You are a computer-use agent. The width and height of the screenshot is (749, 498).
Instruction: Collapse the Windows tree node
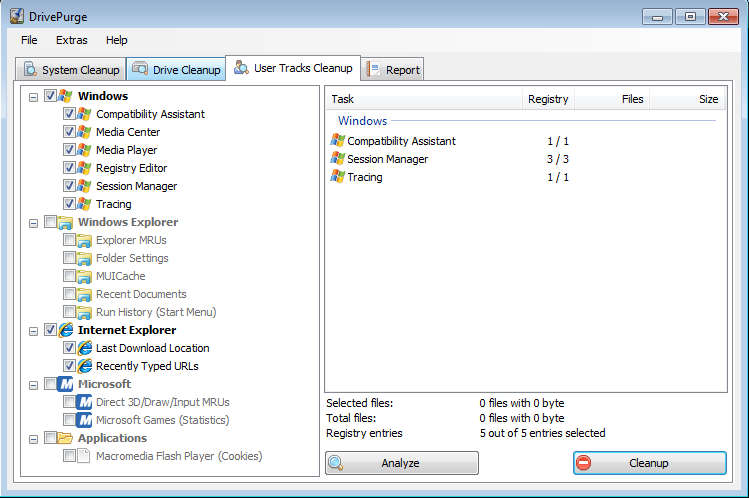[x=33, y=97]
